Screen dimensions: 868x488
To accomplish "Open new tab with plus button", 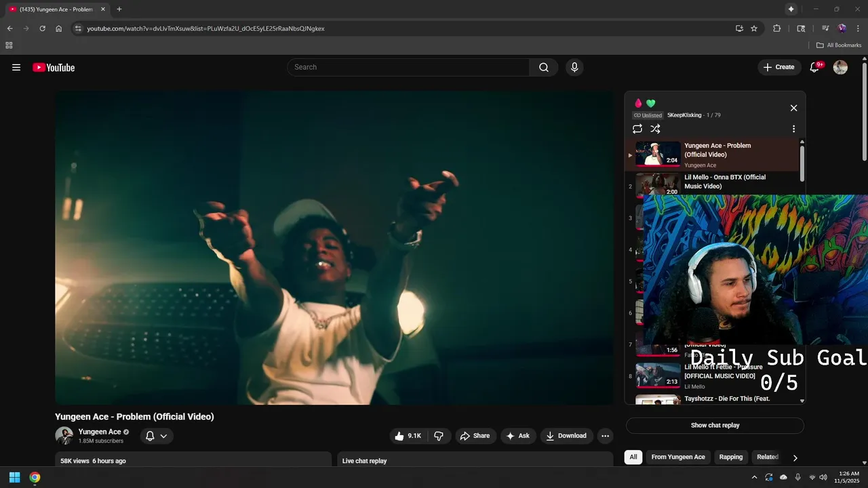I will click(119, 9).
